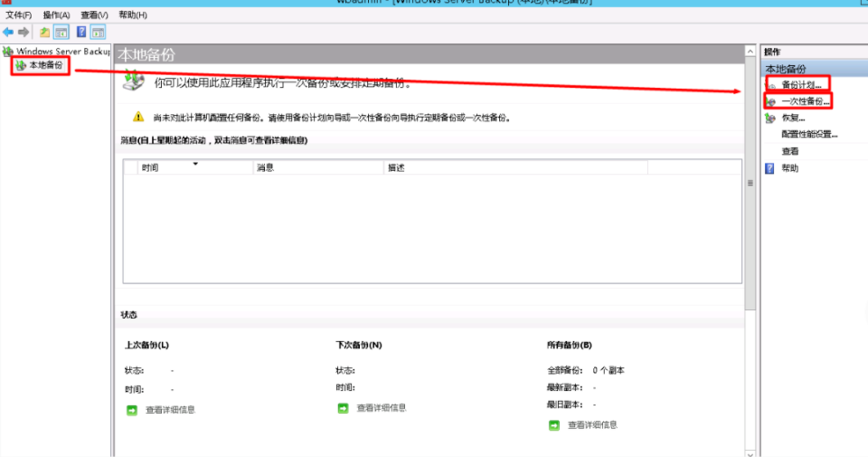
Task: Open 备份计划... in the actions pane
Action: (801, 85)
